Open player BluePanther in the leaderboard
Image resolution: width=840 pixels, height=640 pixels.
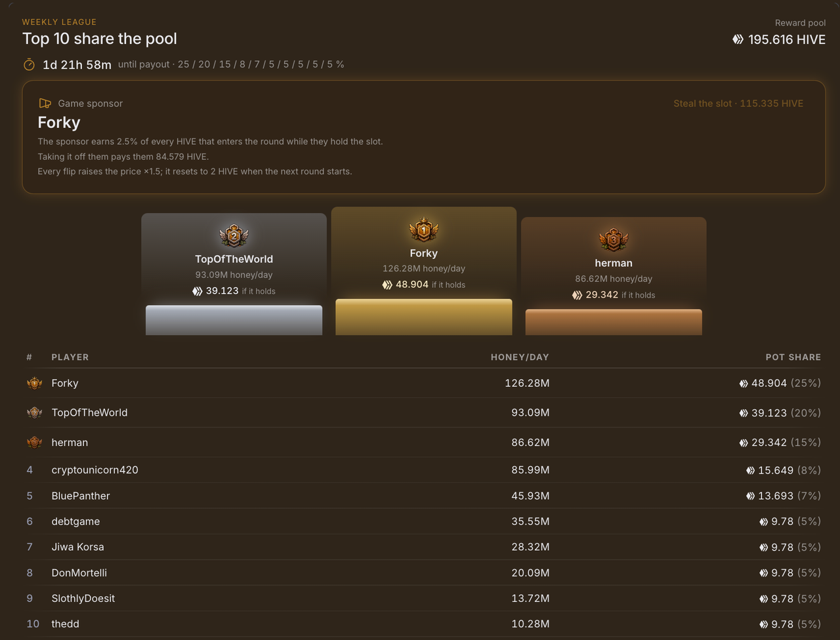[81, 496]
